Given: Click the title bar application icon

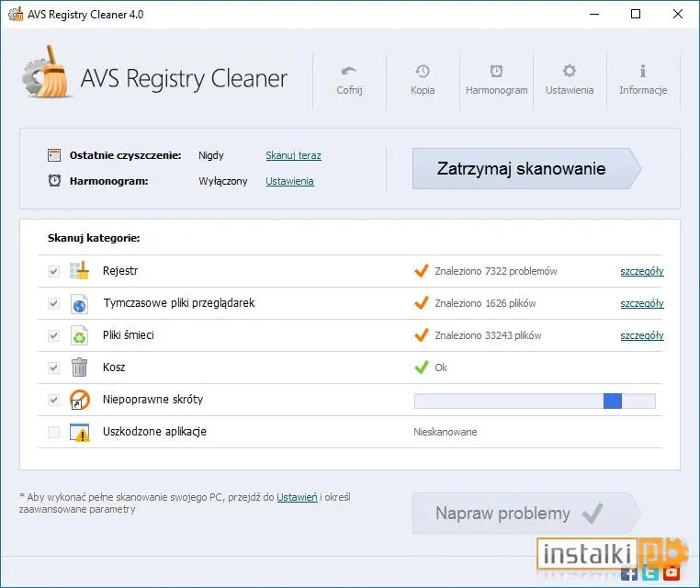Looking at the screenshot, I should (16, 15).
